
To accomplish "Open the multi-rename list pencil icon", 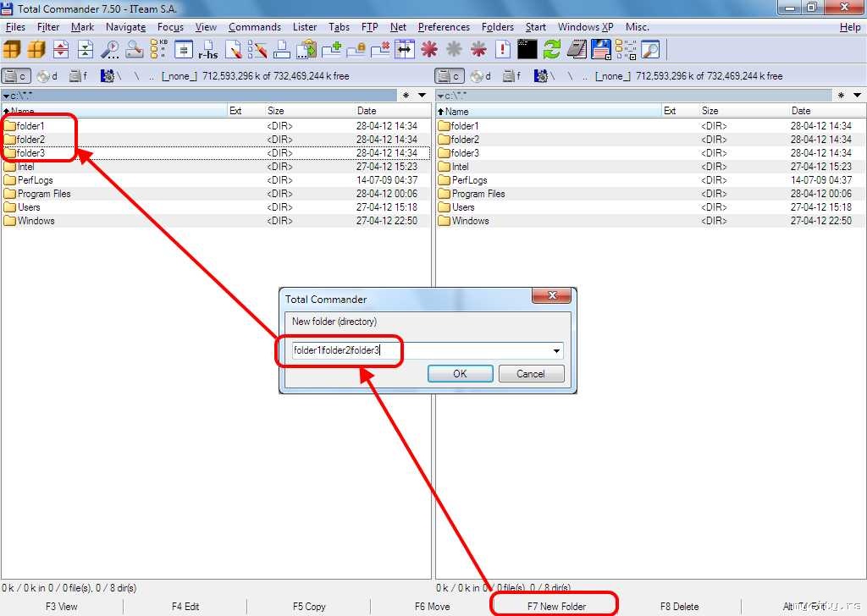I will tap(257, 50).
